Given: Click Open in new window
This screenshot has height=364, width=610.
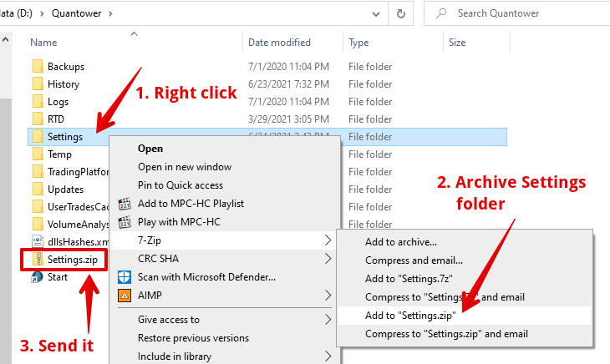Looking at the screenshot, I should click(186, 167).
